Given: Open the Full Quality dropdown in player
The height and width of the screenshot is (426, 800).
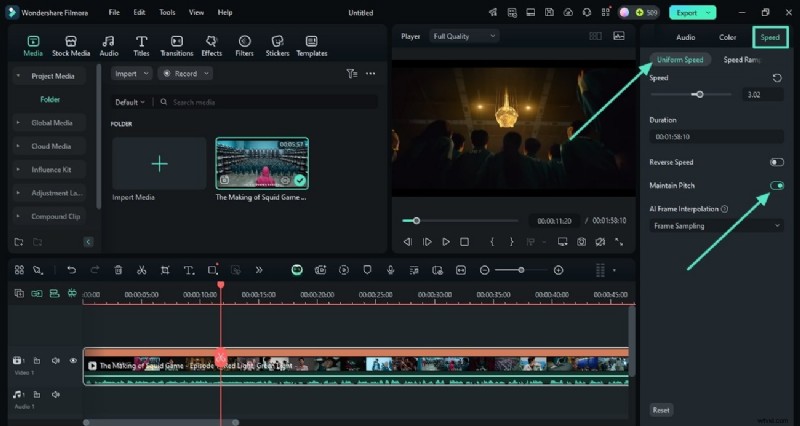Looking at the screenshot, I should pos(464,36).
